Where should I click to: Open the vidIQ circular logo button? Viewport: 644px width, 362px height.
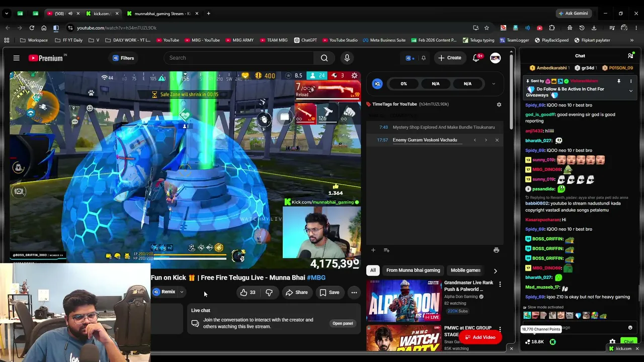point(377,84)
